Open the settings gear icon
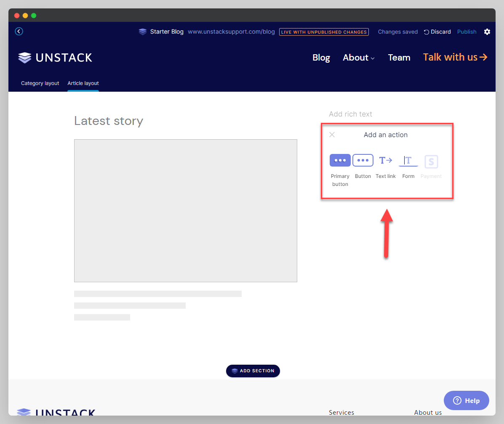Image resolution: width=504 pixels, height=424 pixels. point(487,32)
